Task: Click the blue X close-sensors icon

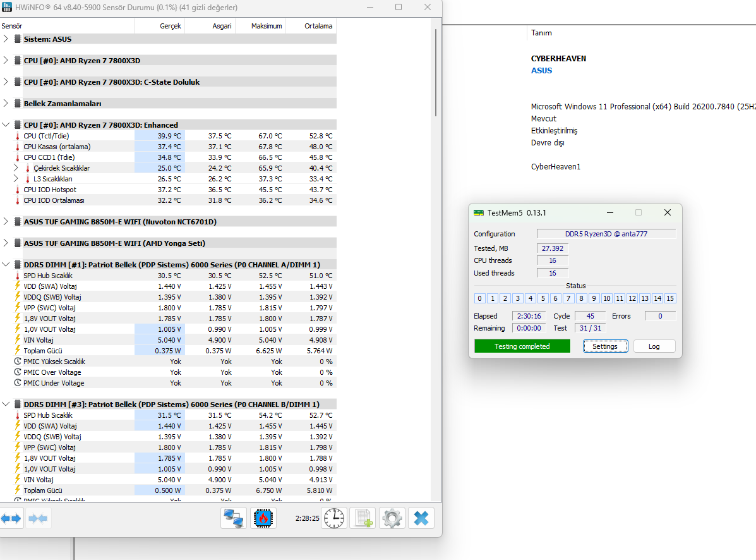Action: 421,518
